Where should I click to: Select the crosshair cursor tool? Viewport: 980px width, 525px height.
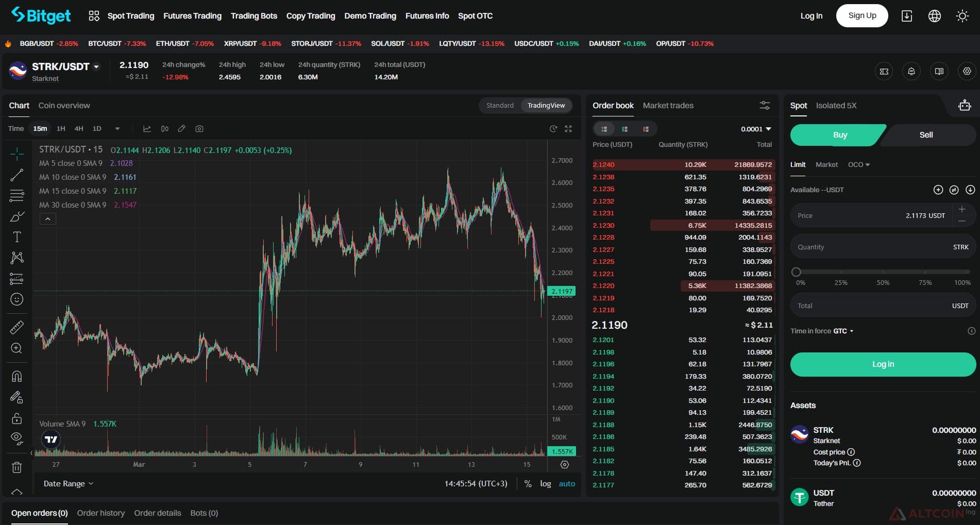[16, 154]
